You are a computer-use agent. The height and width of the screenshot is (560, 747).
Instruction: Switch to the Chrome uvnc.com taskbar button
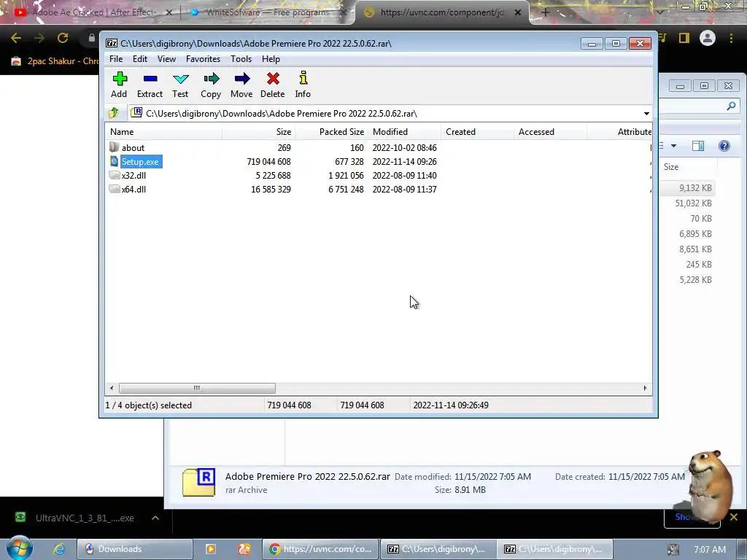320,549
